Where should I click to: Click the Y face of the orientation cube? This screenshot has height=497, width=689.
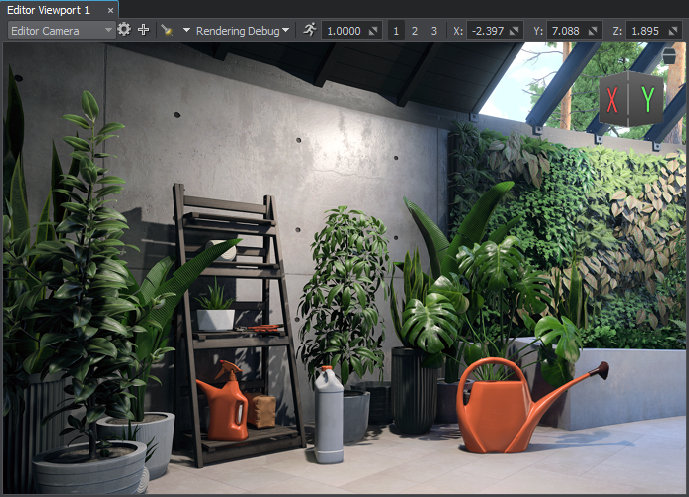point(647,99)
